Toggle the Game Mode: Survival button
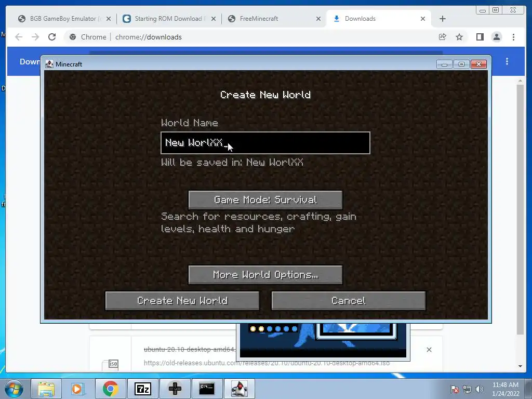Image resolution: width=532 pixels, height=399 pixels. point(265,200)
